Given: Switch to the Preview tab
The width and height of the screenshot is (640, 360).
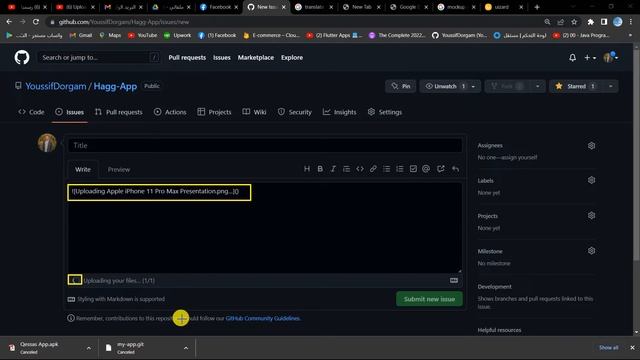Looking at the screenshot, I should click(119, 169).
